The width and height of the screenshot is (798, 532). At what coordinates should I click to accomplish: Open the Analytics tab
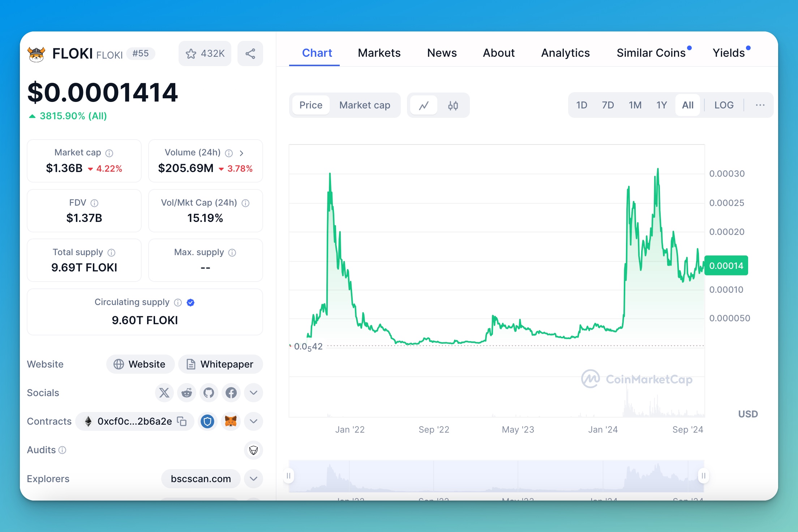(x=565, y=53)
